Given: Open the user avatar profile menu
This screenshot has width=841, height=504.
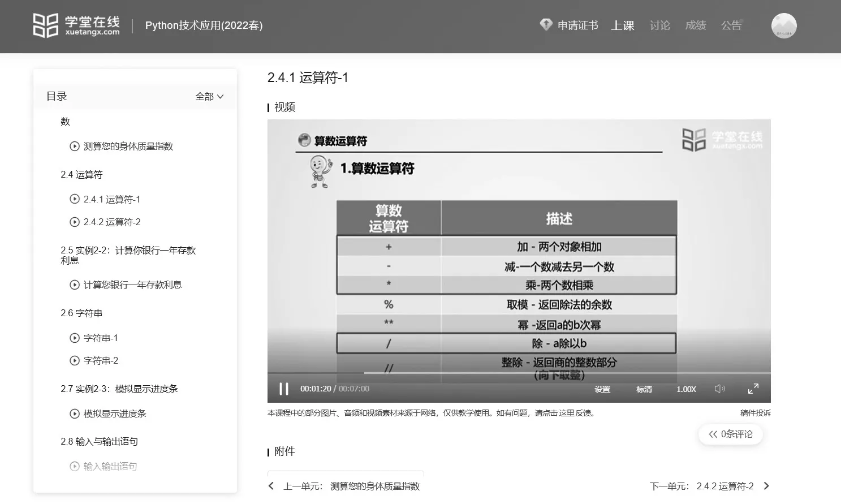Looking at the screenshot, I should click(784, 26).
